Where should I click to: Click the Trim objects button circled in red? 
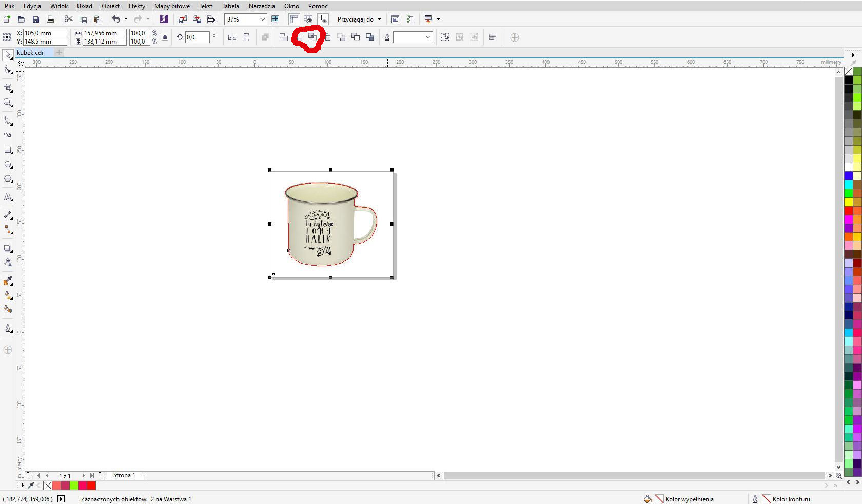[x=312, y=37]
